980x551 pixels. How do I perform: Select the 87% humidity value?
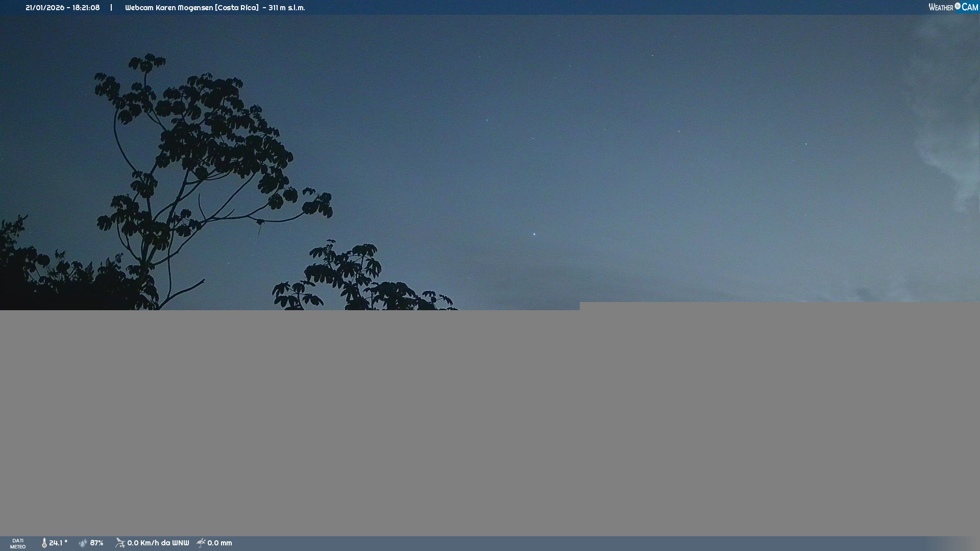(x=96, y=543)
